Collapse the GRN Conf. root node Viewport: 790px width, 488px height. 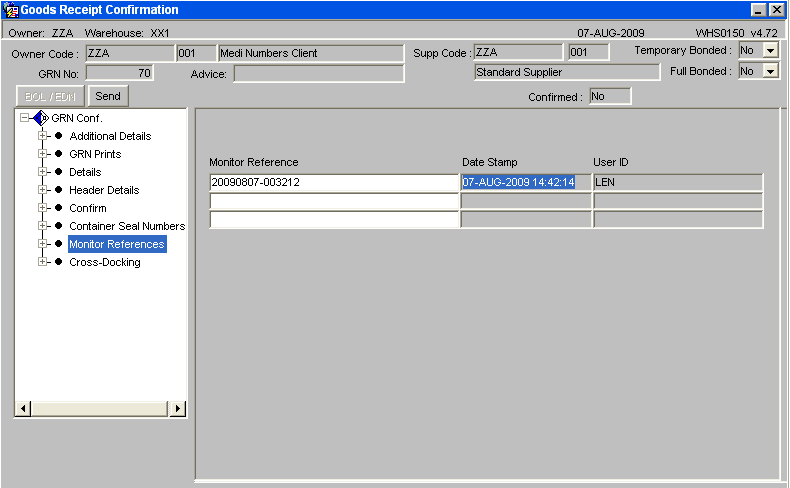click(x=24, y=118)
